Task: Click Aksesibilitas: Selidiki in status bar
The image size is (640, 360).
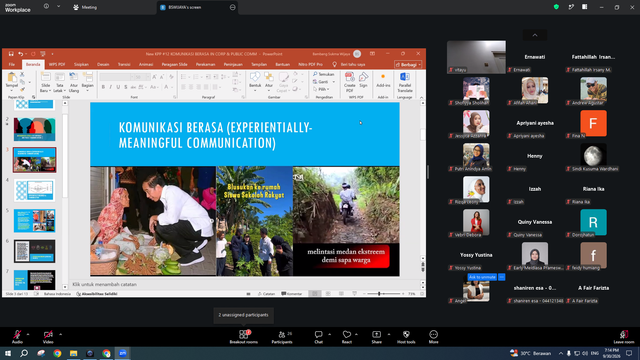Action: pos(97,293)
